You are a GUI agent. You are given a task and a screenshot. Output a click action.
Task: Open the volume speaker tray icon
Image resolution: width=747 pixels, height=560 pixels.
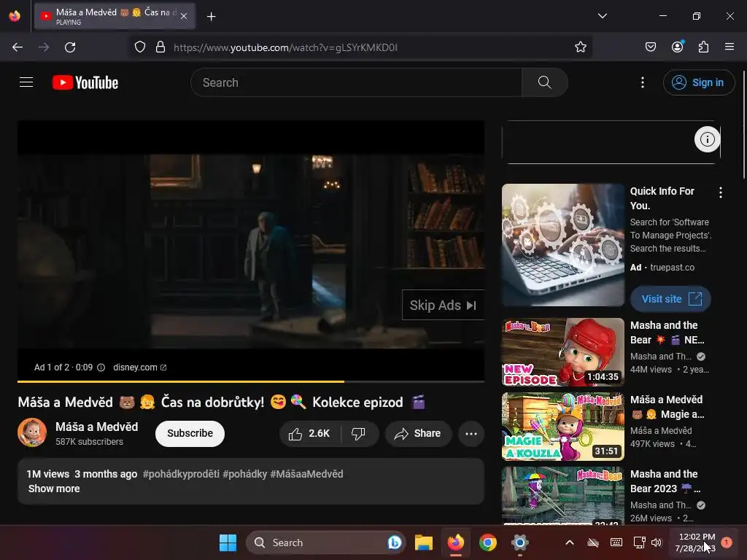657,542
